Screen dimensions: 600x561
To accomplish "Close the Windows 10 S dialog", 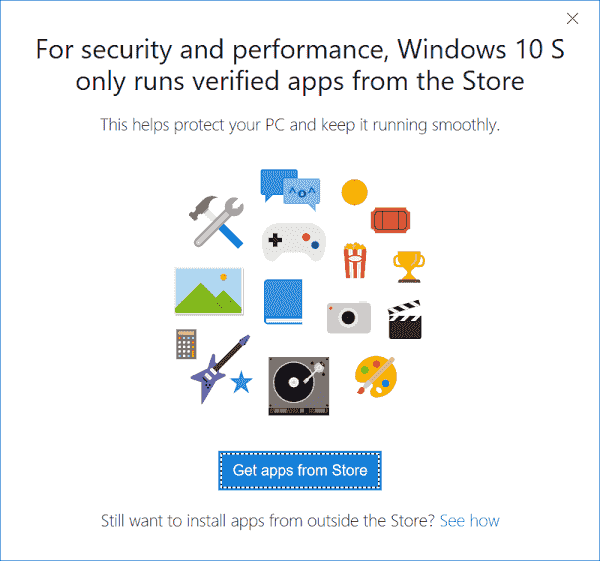I will tap(573, 18).
